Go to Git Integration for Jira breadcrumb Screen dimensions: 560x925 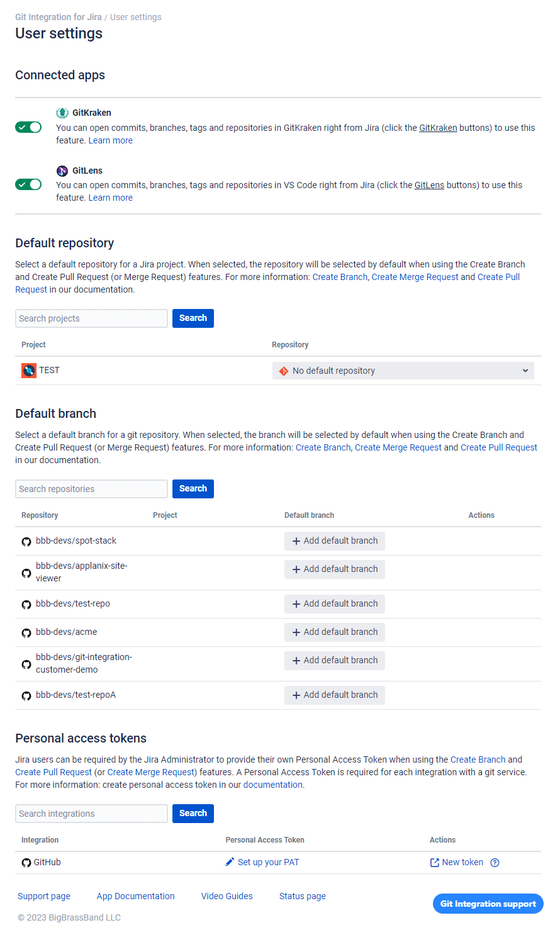coord(59,17)
